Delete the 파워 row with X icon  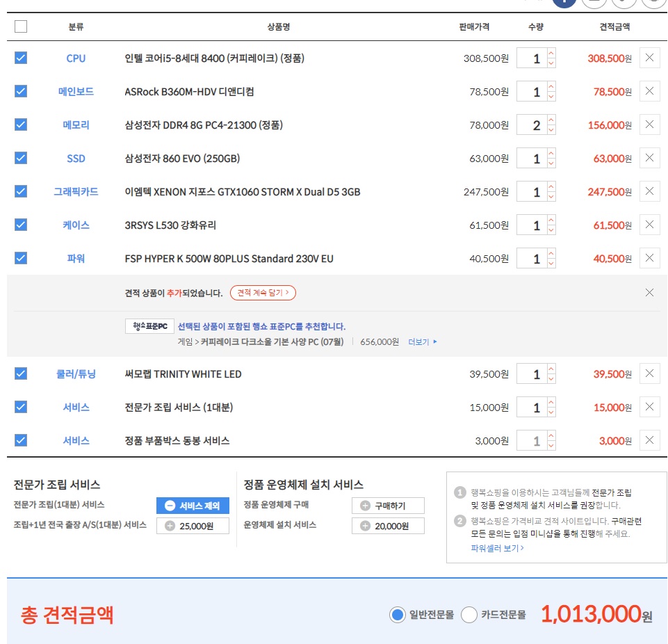(649, 258)
